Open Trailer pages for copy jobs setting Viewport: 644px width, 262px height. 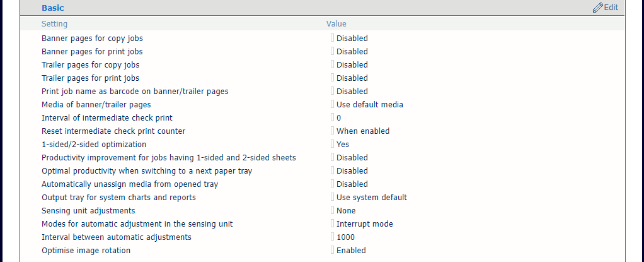[x=90, y=65]
